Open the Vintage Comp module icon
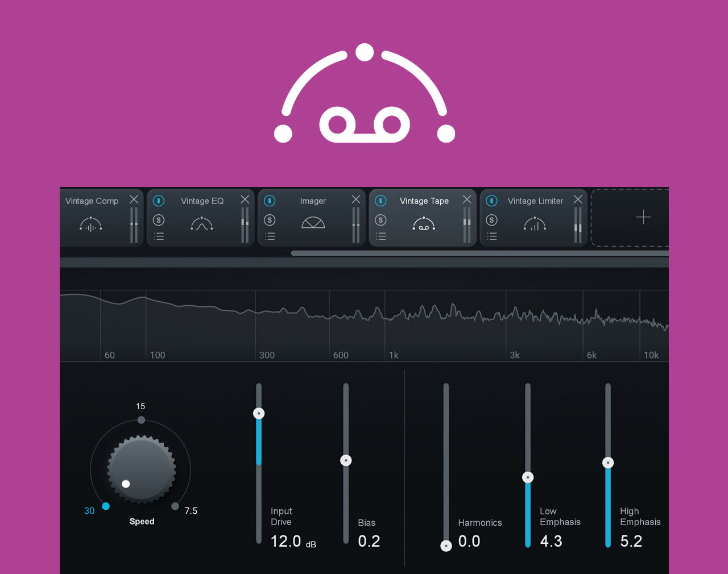 click(x=91, y=225)
